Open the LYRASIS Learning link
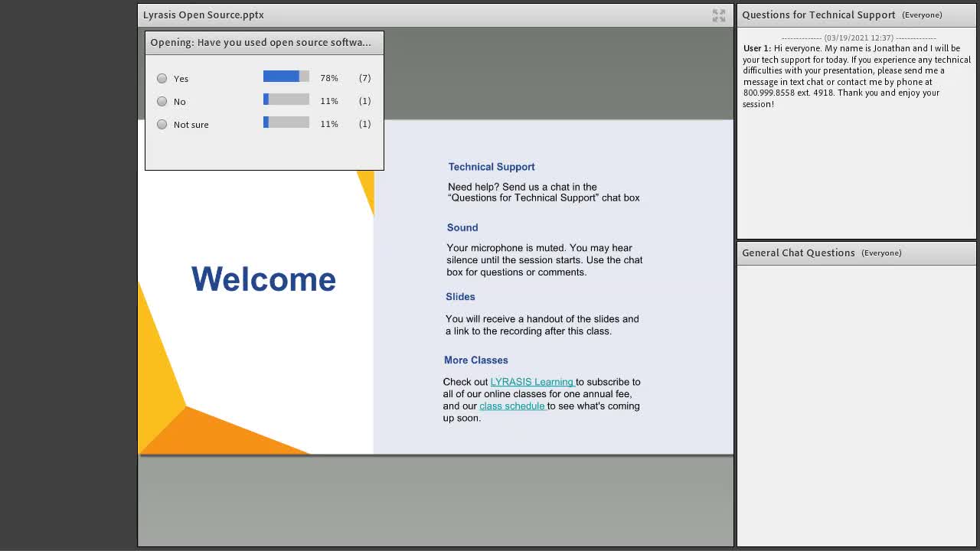The height and width of the screenshot is (551, 980). point(532,382)
